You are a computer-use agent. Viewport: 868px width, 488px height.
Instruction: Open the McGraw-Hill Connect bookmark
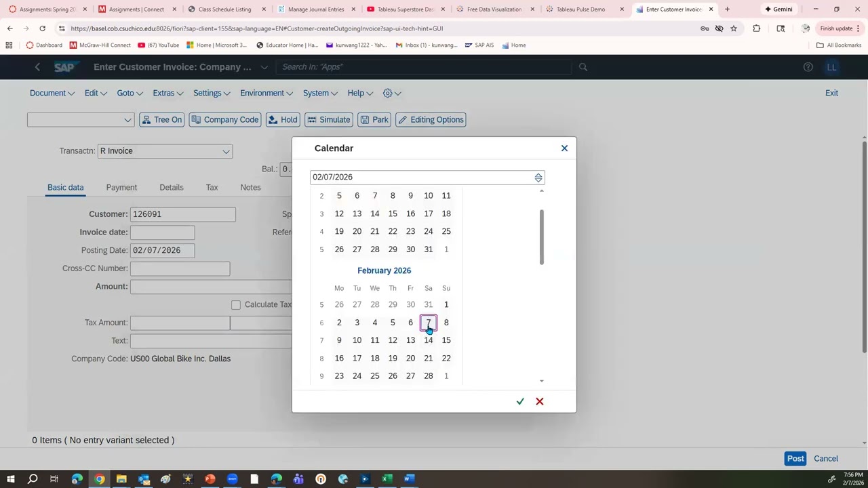pos(100,45)
